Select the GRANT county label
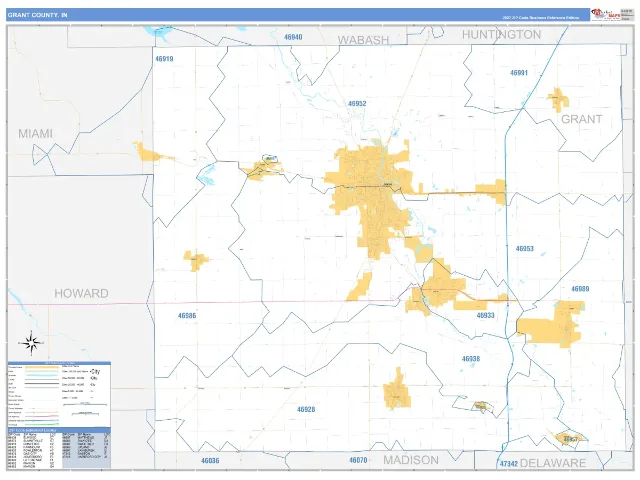This screenshot has width=640, height=480. 582,119
